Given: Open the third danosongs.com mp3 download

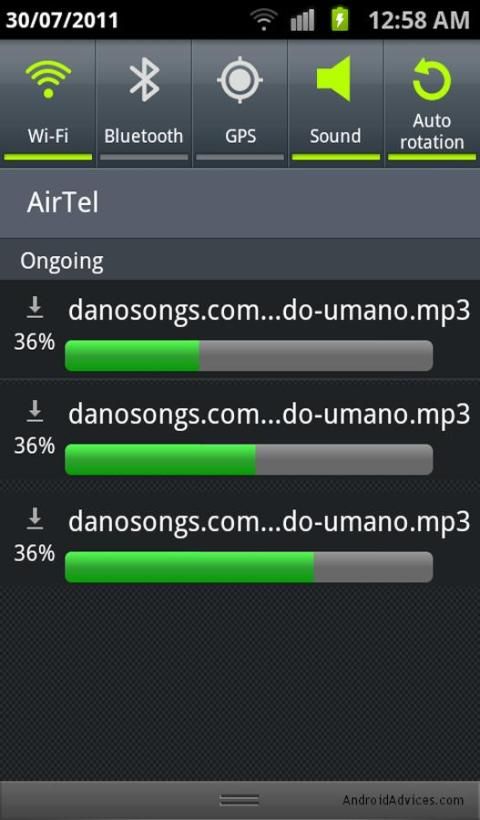Looking at the screenshot, I should pos(240,539).
